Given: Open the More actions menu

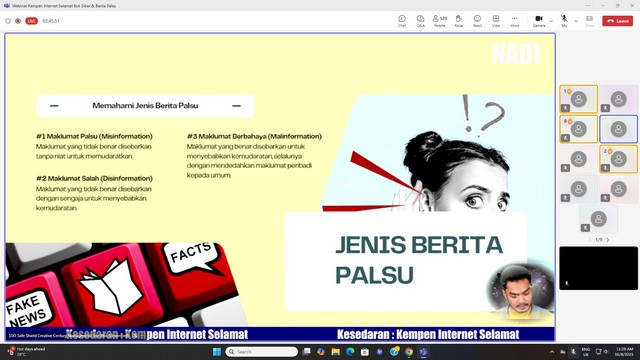Looking at the screenshot, I should coord(515,21).
